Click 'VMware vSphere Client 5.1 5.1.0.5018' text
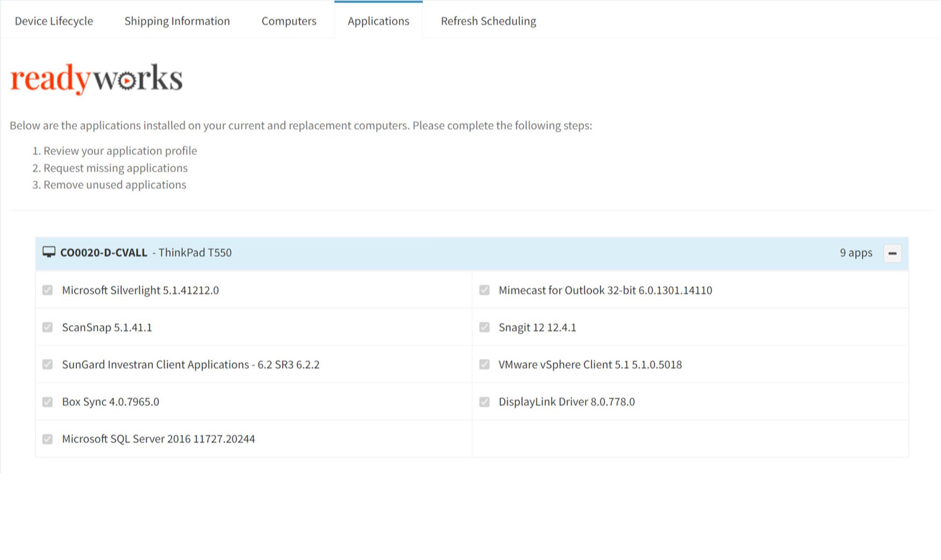 [590, 364]
